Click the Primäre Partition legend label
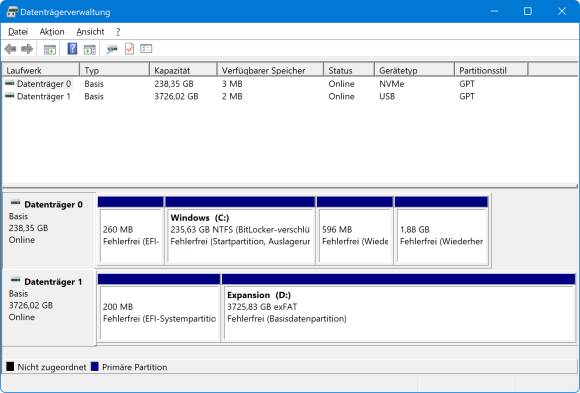580x393 pixels. [135, 367]
